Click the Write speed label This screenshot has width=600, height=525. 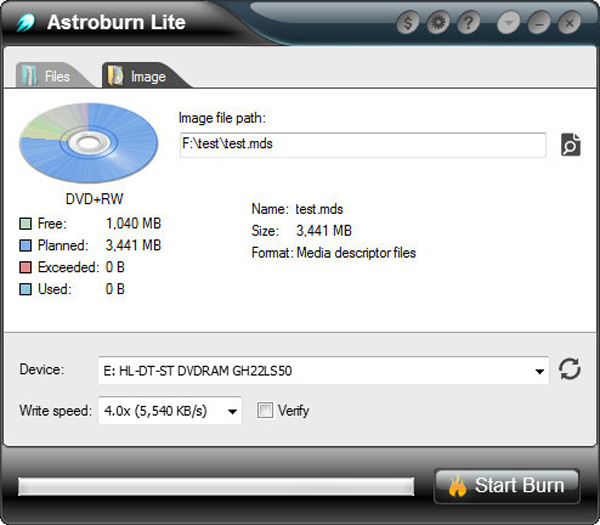point(55,411)
